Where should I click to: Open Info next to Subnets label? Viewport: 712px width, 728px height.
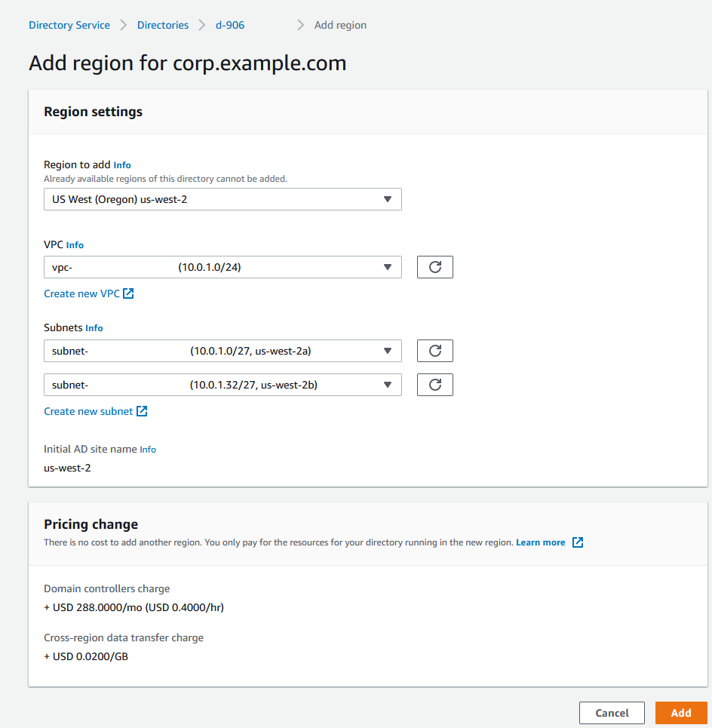[x=94, y=328]
